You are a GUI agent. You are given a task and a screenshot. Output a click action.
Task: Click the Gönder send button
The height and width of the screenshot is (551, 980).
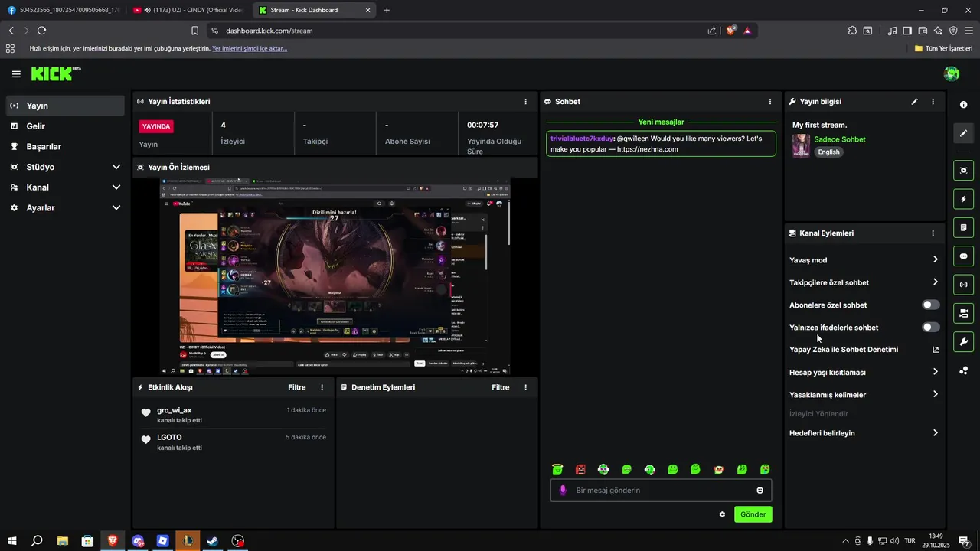pyautogui.click(x=753, y=514)
